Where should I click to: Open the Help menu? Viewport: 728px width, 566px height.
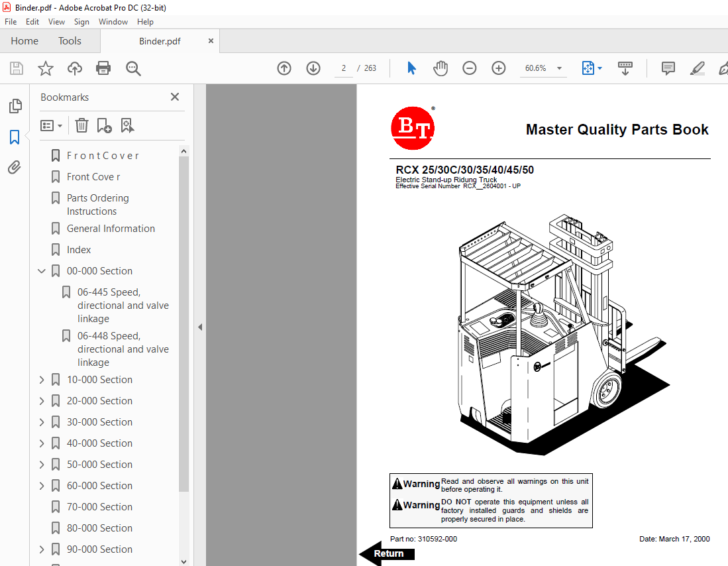pos(145,22)
